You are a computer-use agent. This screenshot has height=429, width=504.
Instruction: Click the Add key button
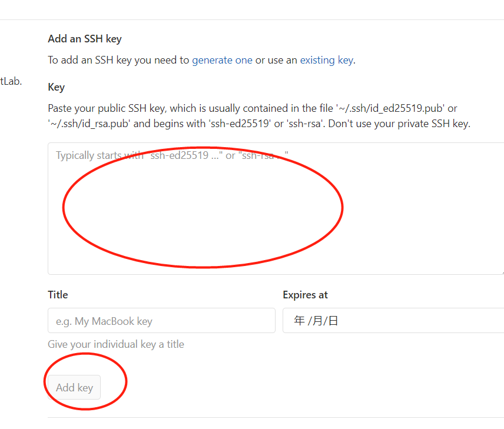(74, 387)
